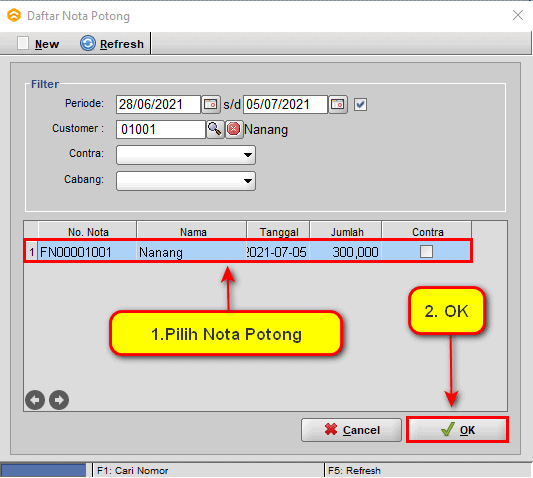
Task: Click the Refresh toolbar icon
Action: point(88,44)
